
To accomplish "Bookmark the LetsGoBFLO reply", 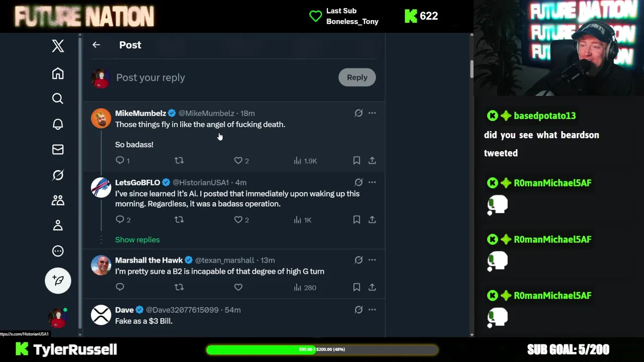I will [x=356, y=220].
